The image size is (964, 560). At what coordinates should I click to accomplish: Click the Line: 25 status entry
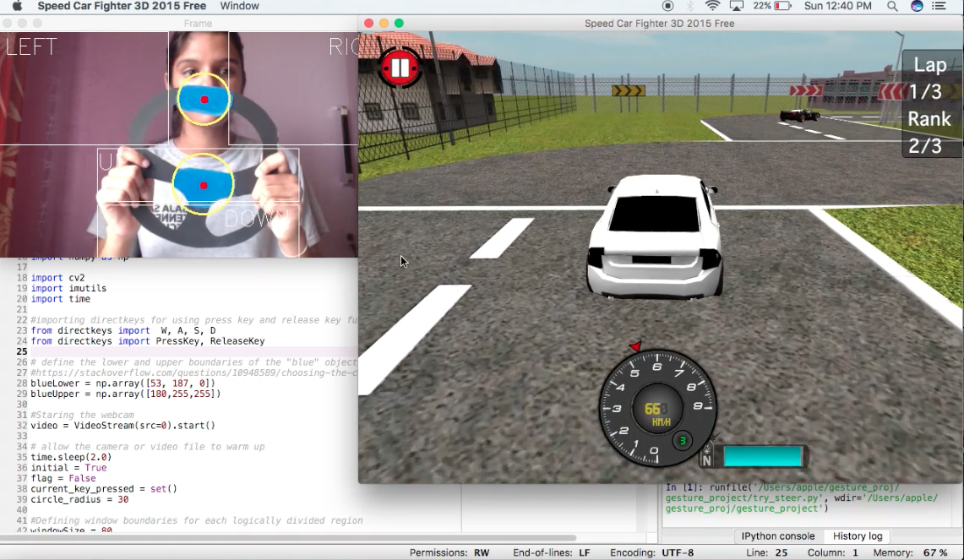tap(766, 552)
